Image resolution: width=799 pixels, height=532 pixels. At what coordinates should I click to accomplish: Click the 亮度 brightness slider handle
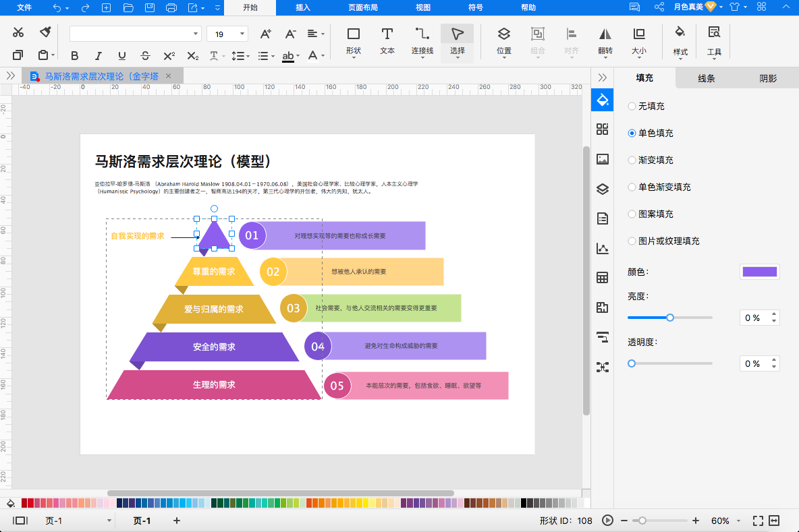(x=670, y=318)
